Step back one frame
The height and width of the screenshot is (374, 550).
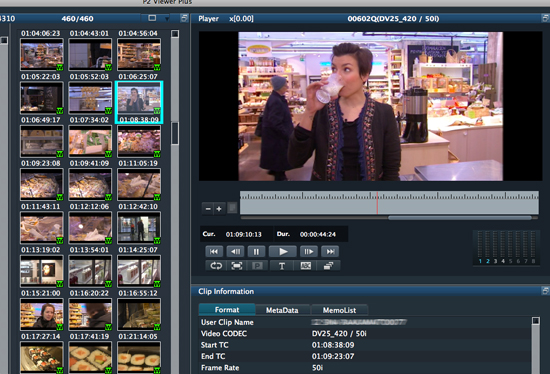pyautogui.click(x=235, y=252)
